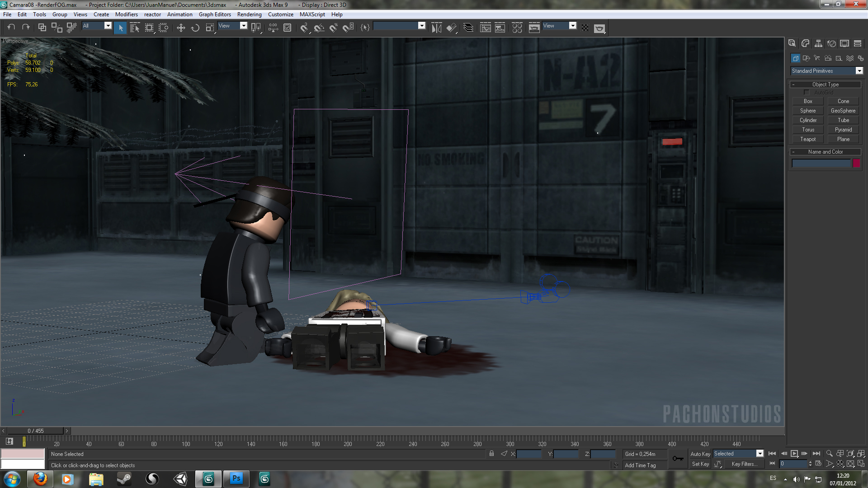Open the Modifiers menu

[126, 14]
